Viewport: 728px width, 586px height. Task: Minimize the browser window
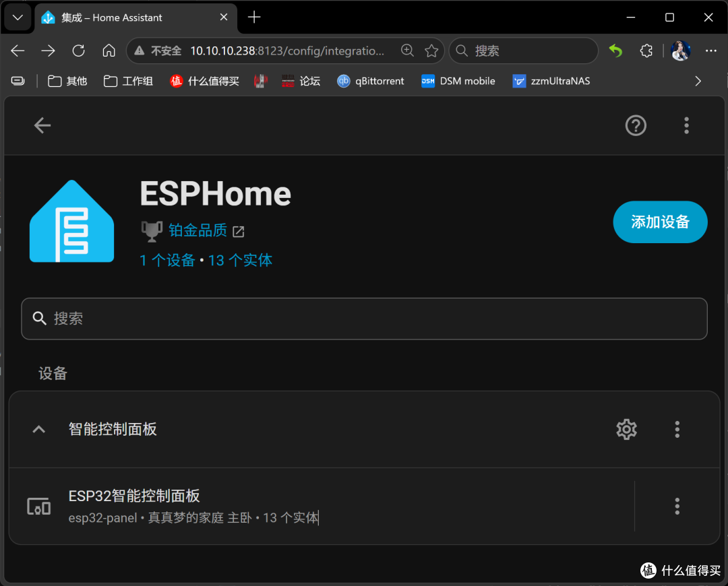point(630,17)
